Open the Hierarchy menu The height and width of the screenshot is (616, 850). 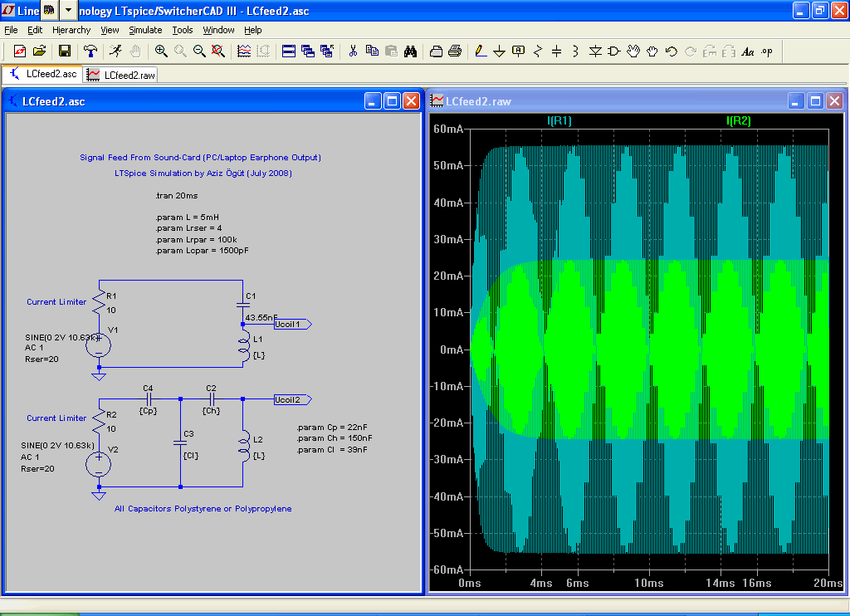pos(71,30)
